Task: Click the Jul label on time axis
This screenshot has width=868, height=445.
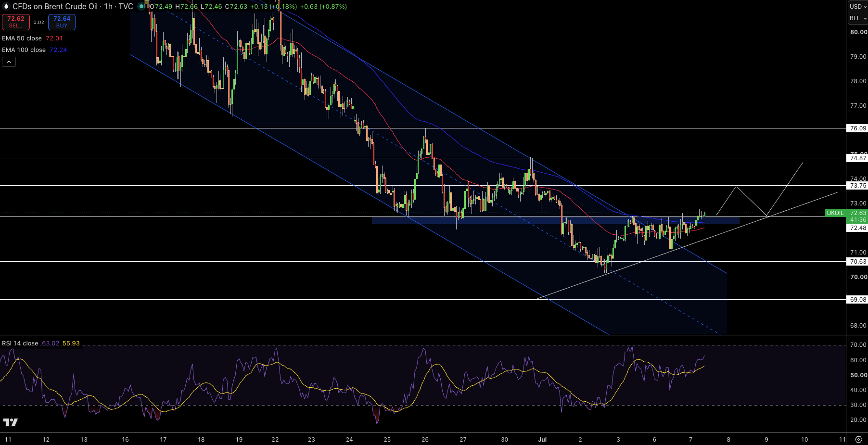Action: click(542, 439)
